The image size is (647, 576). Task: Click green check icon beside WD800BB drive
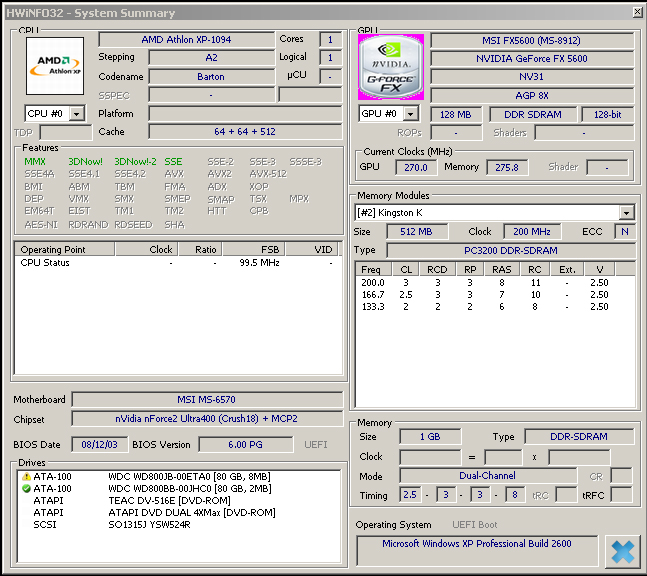tap(26, 489)
